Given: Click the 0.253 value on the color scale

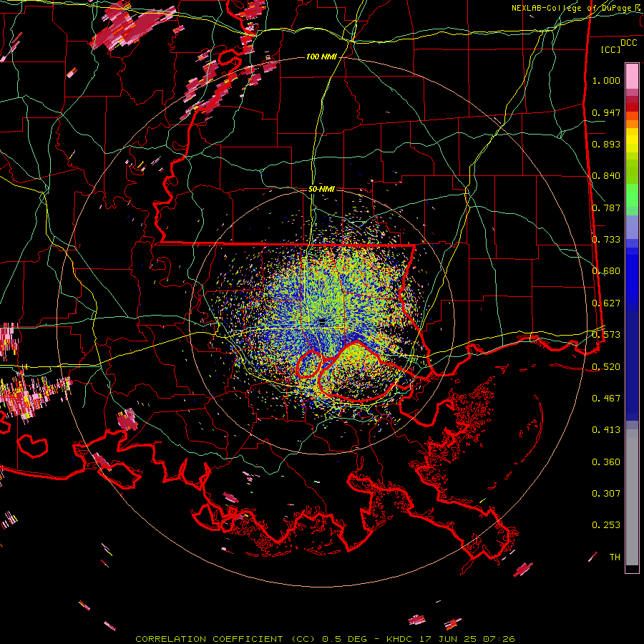Looking at the screenshot, I should point(606,525).
